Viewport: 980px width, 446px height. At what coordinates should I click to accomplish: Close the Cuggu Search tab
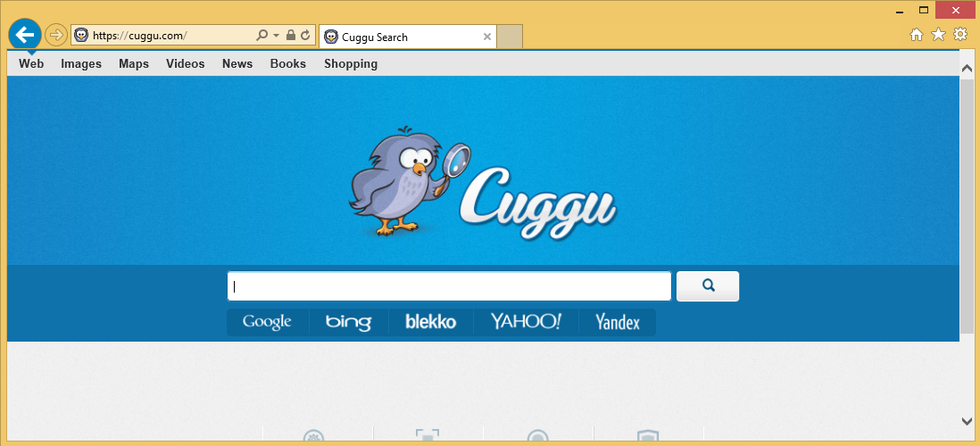click(x=486, y=37)
